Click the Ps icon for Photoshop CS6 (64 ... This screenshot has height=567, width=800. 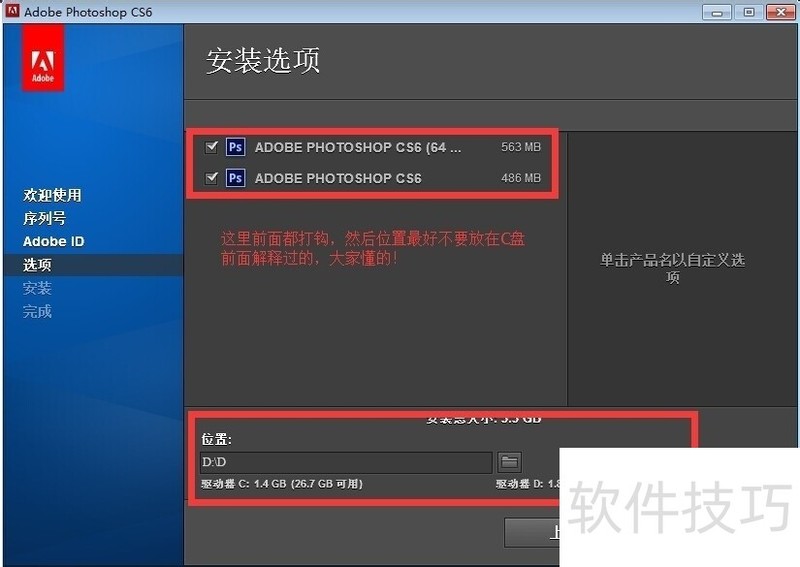click(235, 147)
